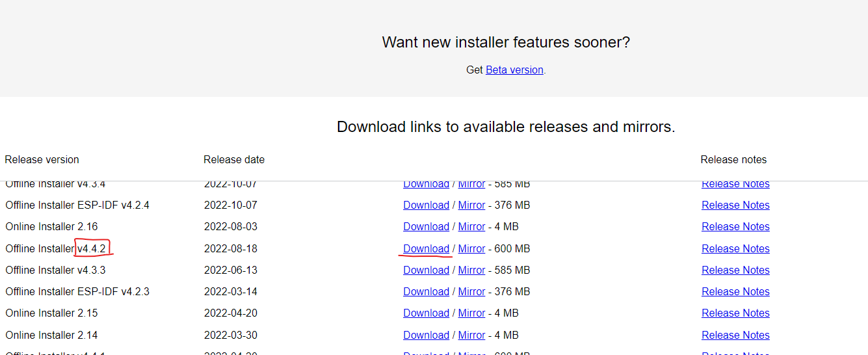Viewport: 868px width, 355px height.
Task: Select the date 2022-04-20
Action: (231, 313)
